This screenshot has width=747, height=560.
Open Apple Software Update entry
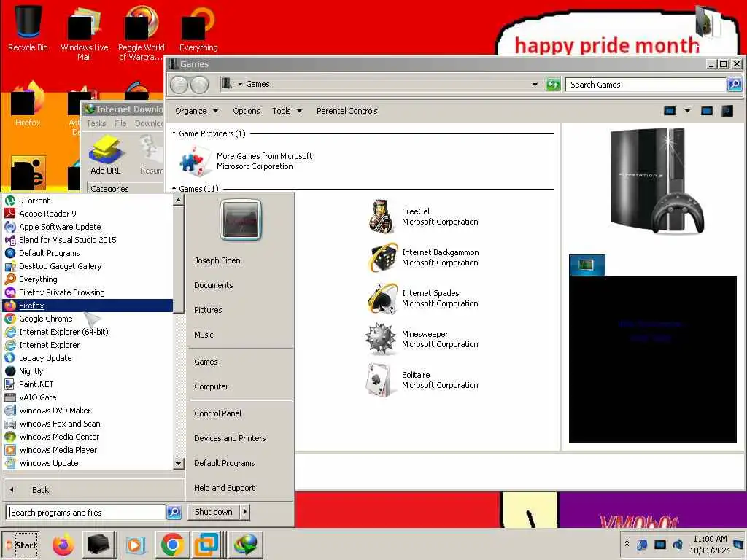pos(88,227)
